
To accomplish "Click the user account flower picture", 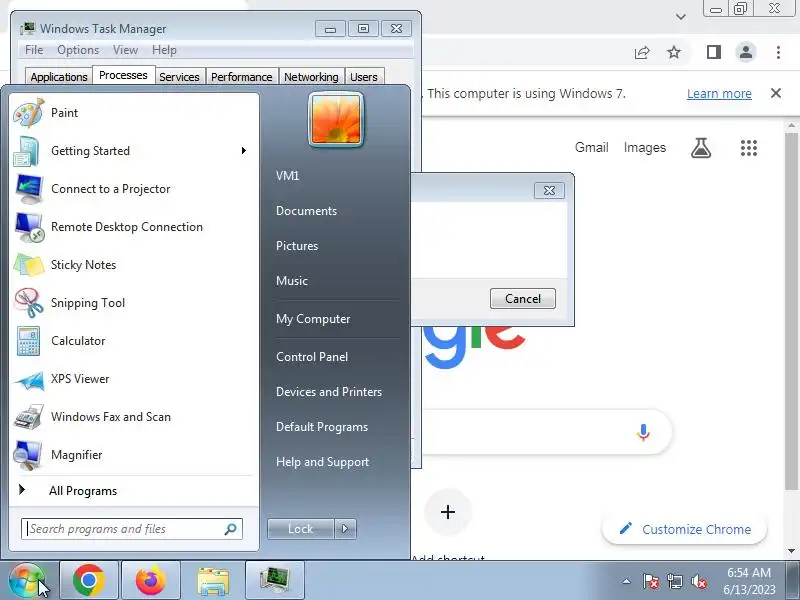I will click(336, 119).
